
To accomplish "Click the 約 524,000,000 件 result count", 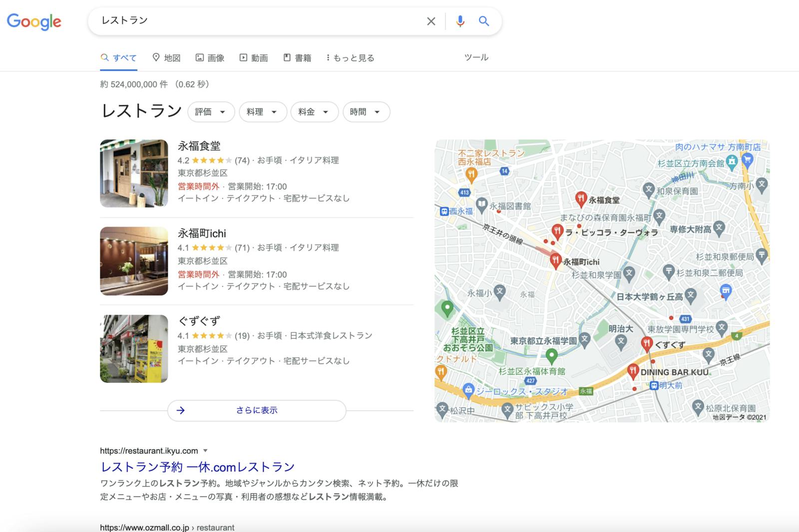I will (134, 84).
